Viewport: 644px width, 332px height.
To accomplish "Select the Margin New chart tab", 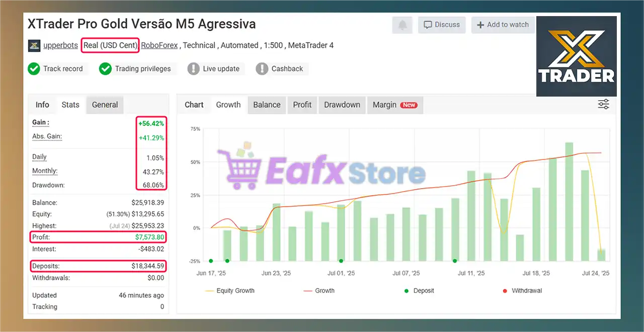I will [395, 105].
